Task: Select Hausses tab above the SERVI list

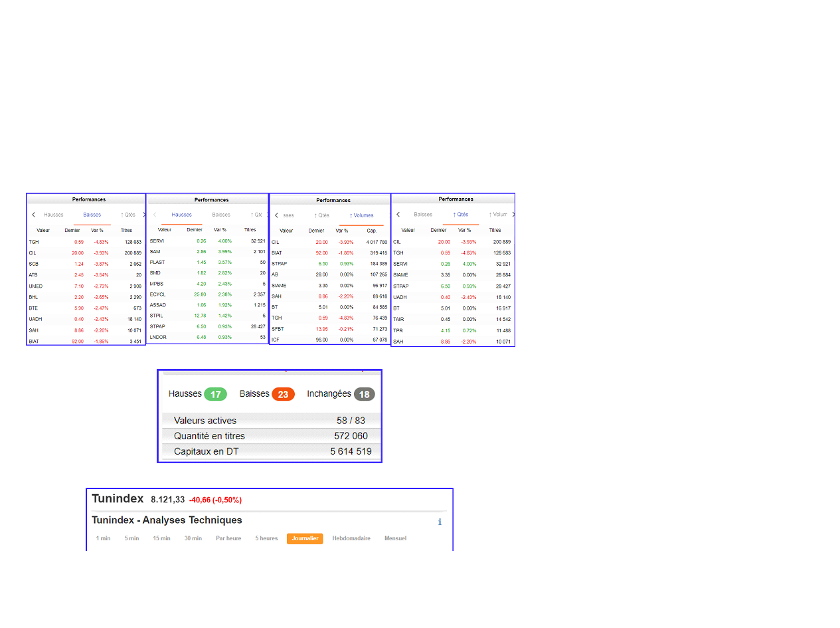Action: (x=181, y=215)
